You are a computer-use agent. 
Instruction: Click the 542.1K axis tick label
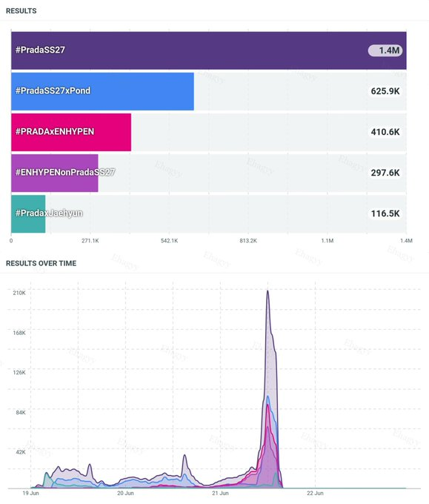click(x=170, y=241)
